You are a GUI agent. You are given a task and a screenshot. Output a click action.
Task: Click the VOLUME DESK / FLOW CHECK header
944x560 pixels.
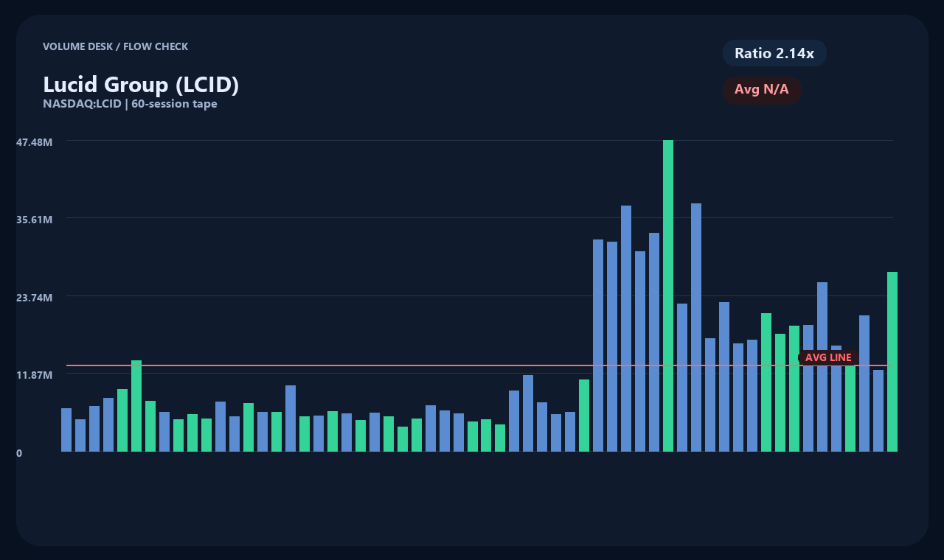pos(115,46)
